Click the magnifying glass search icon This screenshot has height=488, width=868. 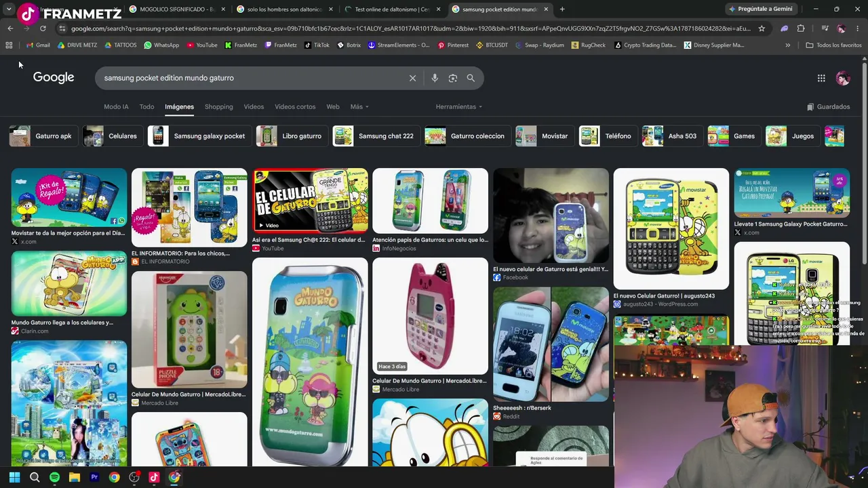click(x=471, y=78)
